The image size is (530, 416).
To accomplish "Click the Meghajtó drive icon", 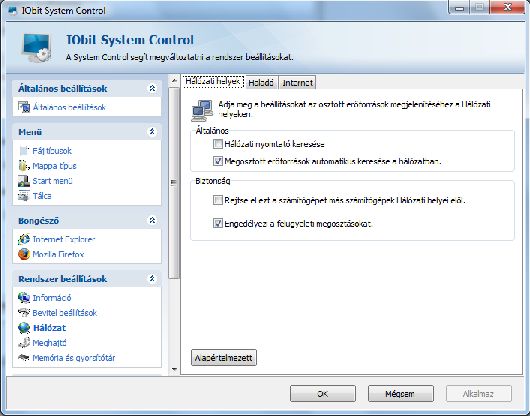I will pos(24,343).
